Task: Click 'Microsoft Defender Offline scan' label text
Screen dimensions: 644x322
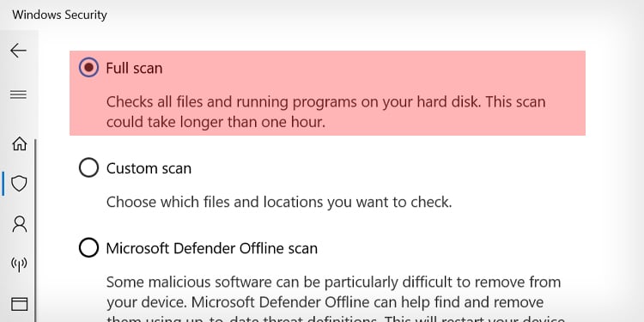Action: tap(212, 248)
